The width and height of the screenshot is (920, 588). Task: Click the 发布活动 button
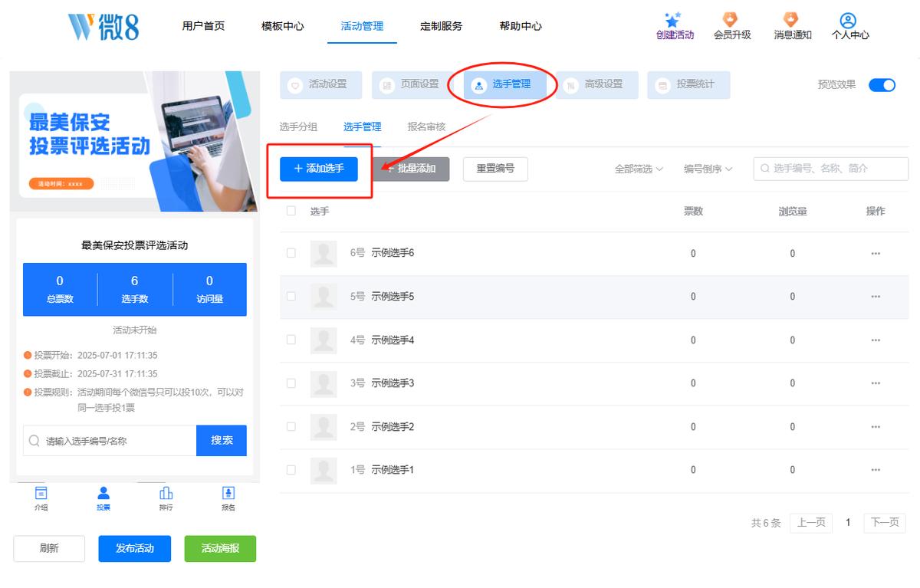click(135, 549)
